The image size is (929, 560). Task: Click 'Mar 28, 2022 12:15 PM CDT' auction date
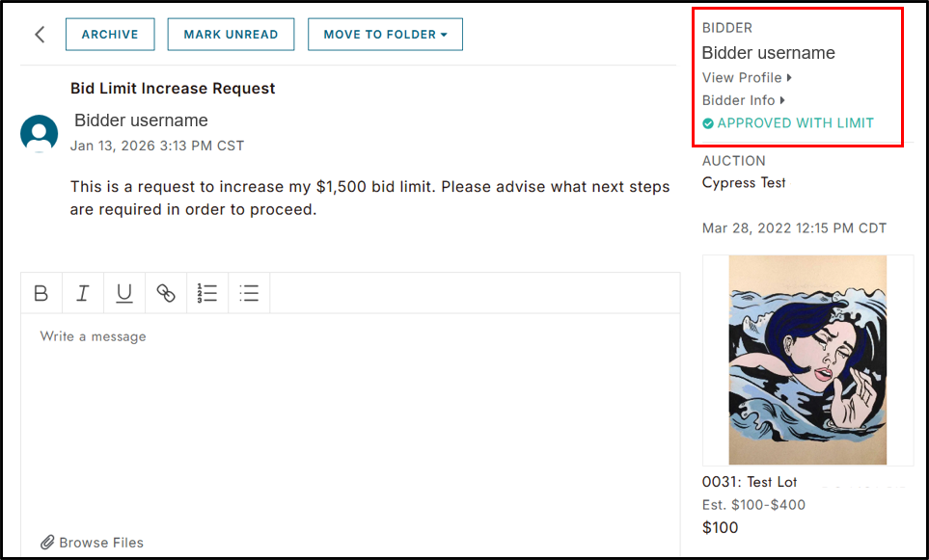(795, 228)
